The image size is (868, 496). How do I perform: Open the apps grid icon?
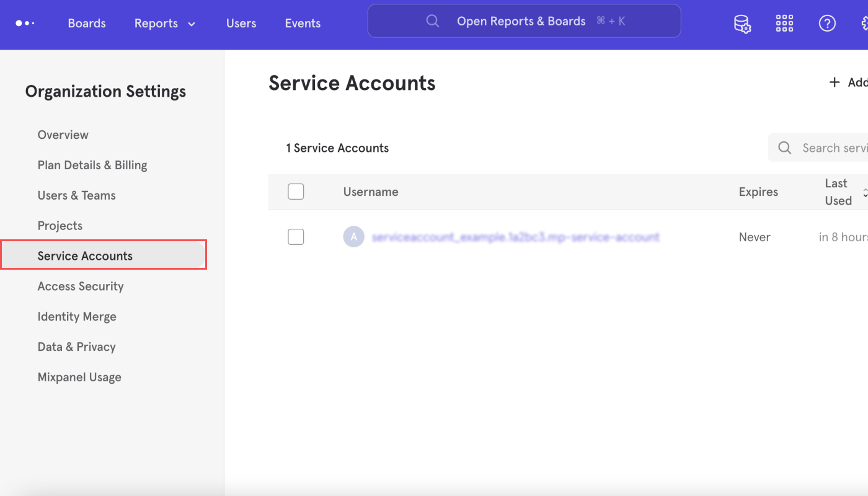pyautogui.click(x=784, y=24)
